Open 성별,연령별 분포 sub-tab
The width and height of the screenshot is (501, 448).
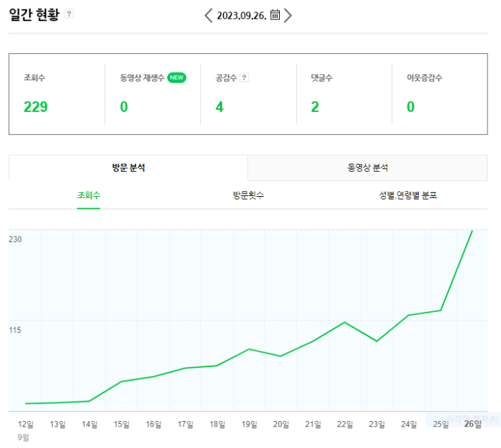(408, 195)
